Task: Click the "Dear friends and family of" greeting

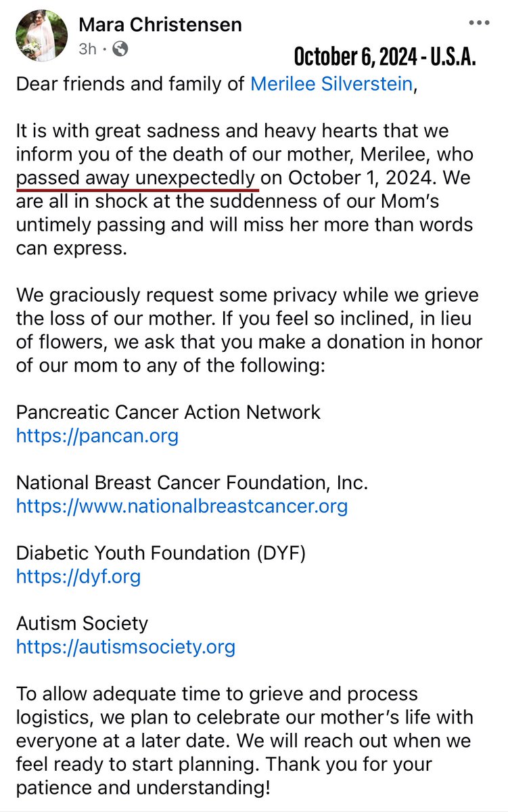Action: tap(131, 85)
